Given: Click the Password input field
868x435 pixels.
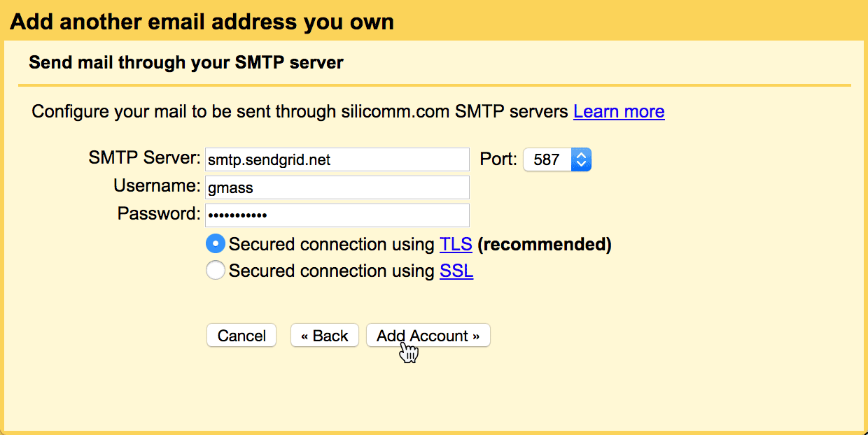Looking at the screenshot, I should [337, 215].
